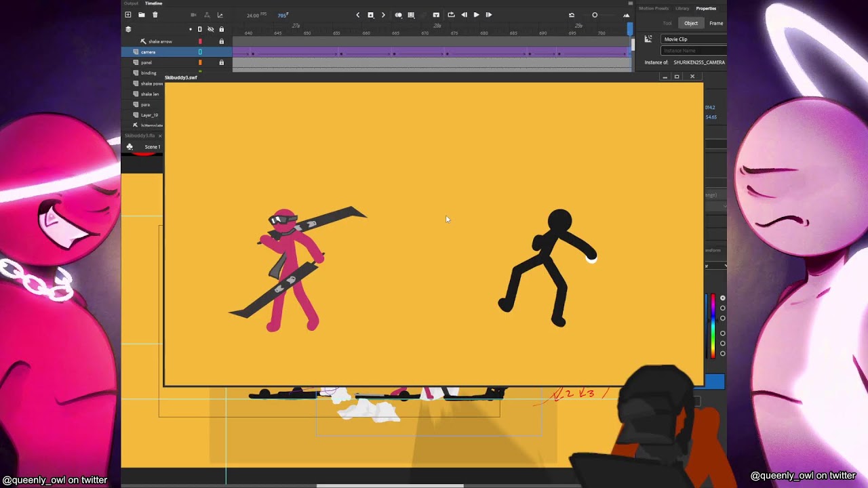The image size is (868, 488).
Task: Toggle the orange outline swatch for panel layer
Action: [200, 62]
